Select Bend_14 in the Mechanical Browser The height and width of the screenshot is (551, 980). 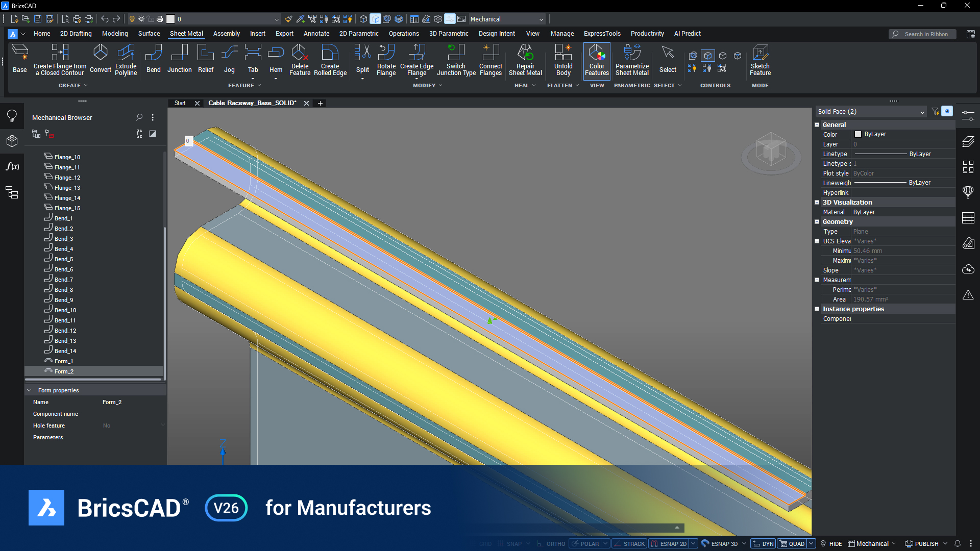[64, 350]
